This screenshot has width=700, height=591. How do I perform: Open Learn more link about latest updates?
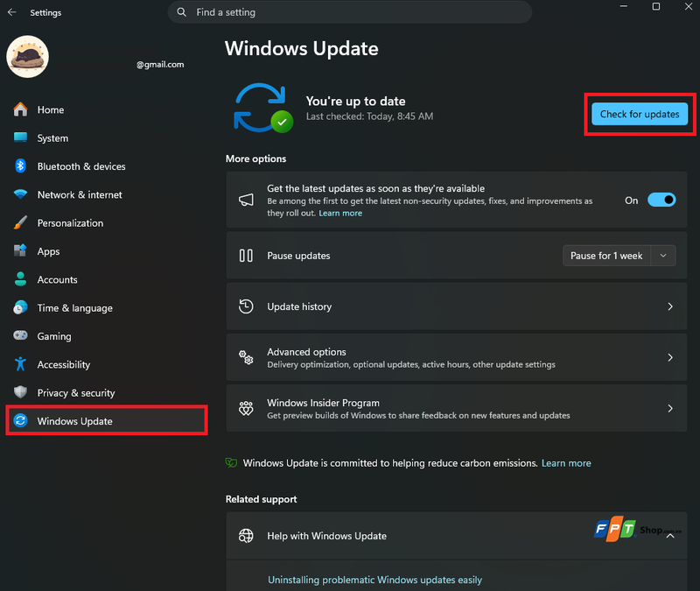[340, 213]
